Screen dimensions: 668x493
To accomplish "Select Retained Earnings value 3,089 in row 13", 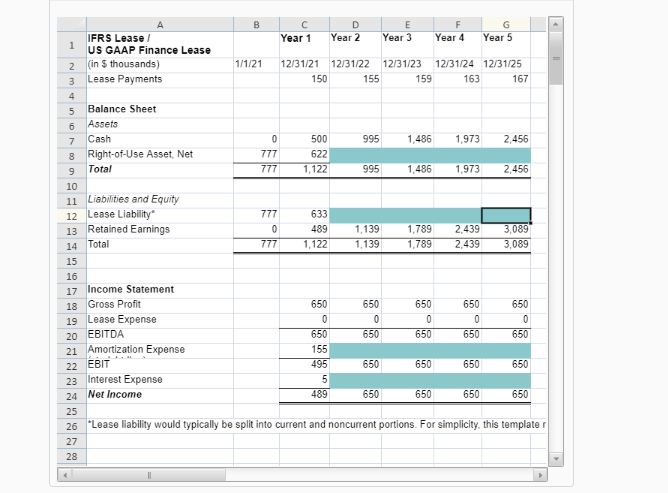I will 506,230.
